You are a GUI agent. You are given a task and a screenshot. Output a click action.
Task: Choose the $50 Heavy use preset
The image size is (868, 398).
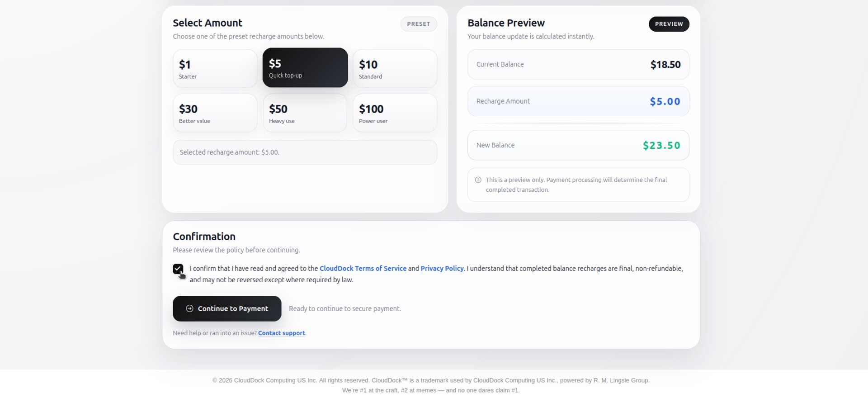click(x=305, y=113)
